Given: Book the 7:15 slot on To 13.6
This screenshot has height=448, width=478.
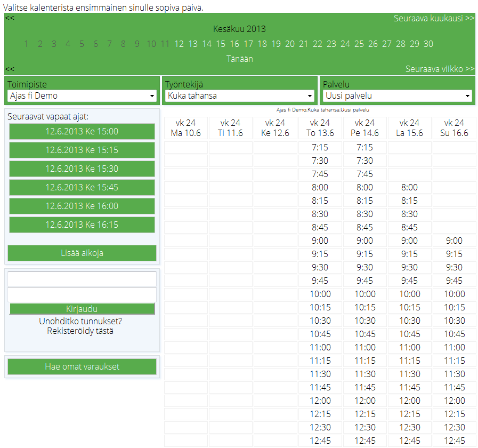Looking at the screenshot, I should pyautogui.click(x=320, y=147).
